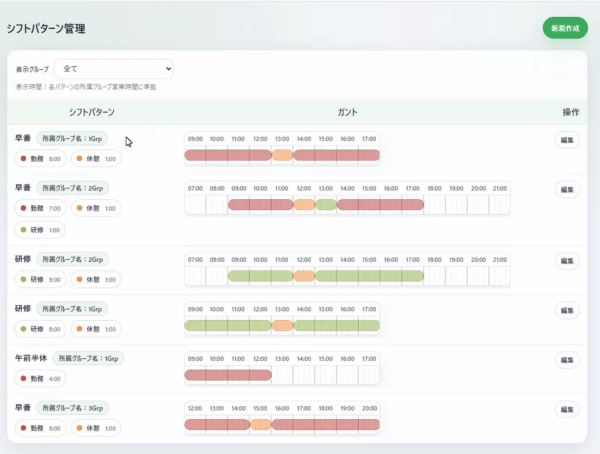Click the 17:00 label in 午前半休 gantt

369,359
